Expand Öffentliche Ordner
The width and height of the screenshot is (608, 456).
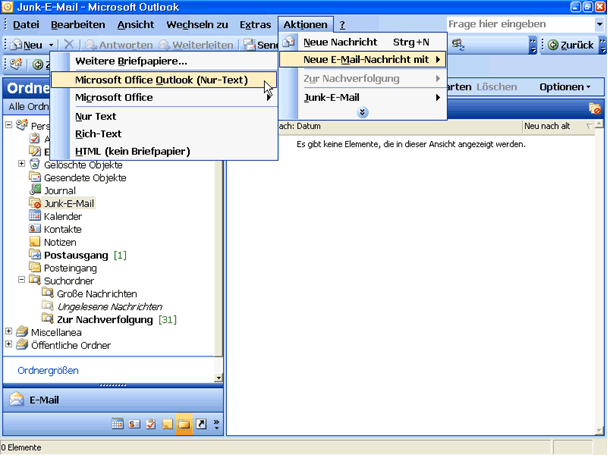pyautogui.click(x=9, y=344)
